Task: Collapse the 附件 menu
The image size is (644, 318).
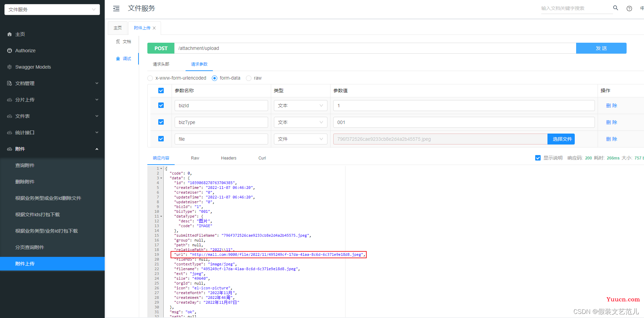Action: (97, 149)
